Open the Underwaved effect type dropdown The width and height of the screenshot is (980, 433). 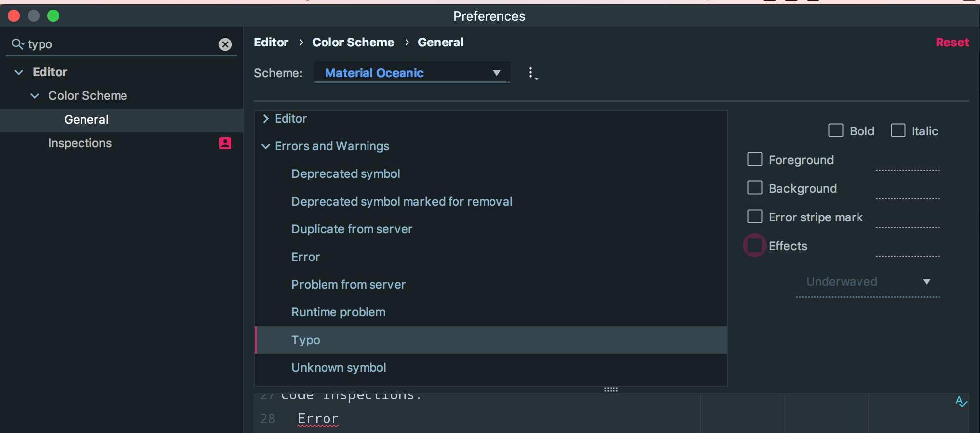[867, 282]
